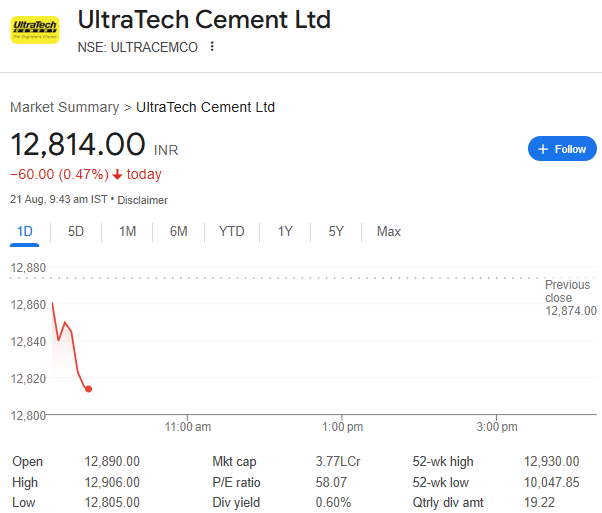Click the 11:00 am axis marker
The height and width of the screenshot is (513, 602).
coord(188,427)
